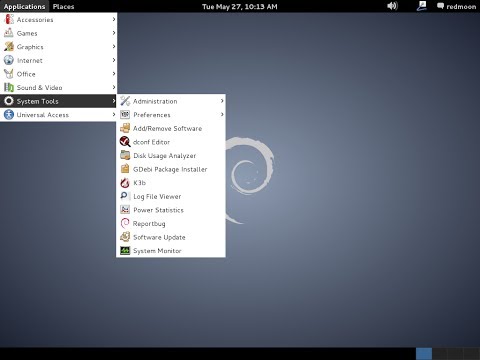Select the 'Office' menu label
The image size is (480, 360).
click(26, 74)
